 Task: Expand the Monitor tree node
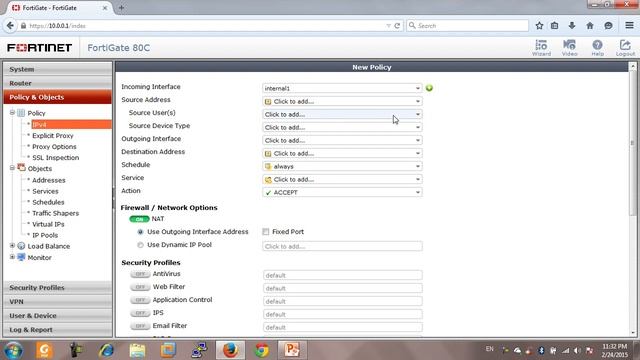12,257
